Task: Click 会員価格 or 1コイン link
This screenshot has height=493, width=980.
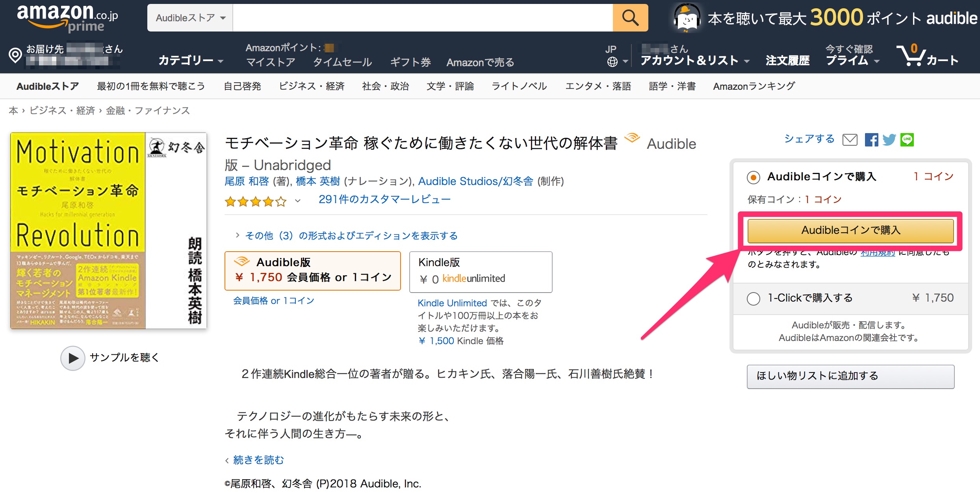Action: point(274,301)
